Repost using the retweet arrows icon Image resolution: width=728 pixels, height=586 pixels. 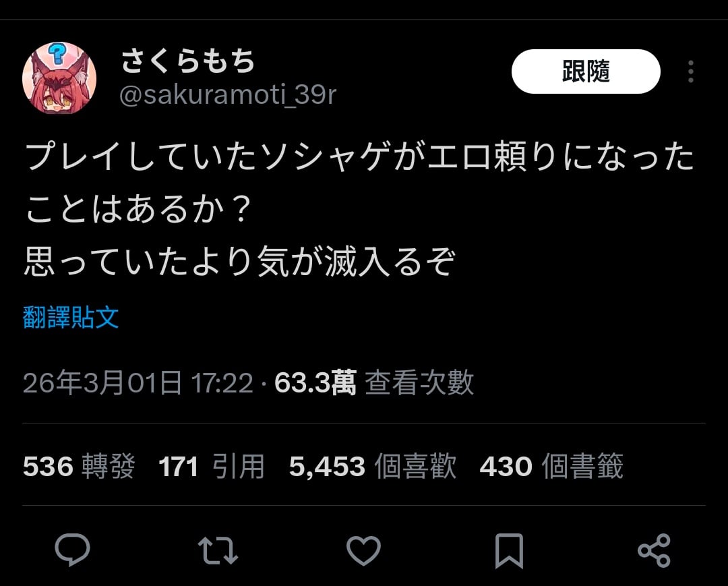click(x=218, y=551)
